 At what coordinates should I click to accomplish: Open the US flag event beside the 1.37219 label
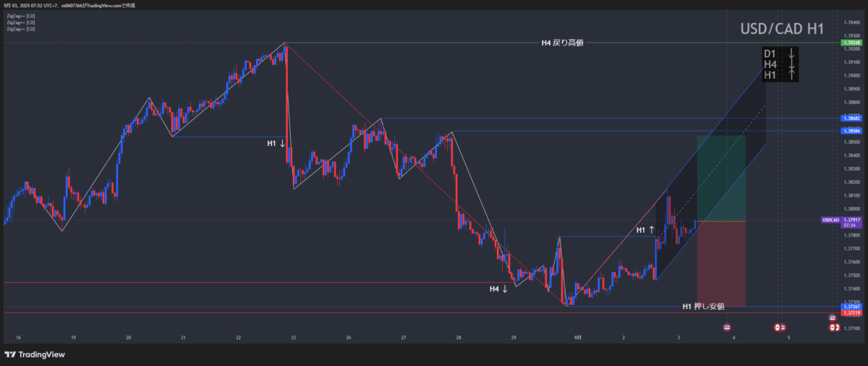point(832,318)
